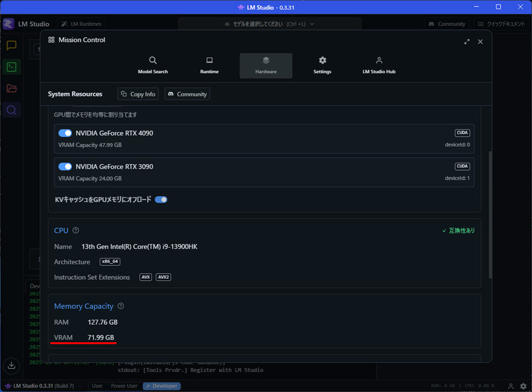Click the Copy Info button
Viewport: 532px width, 392px height.
pos(138,94)
